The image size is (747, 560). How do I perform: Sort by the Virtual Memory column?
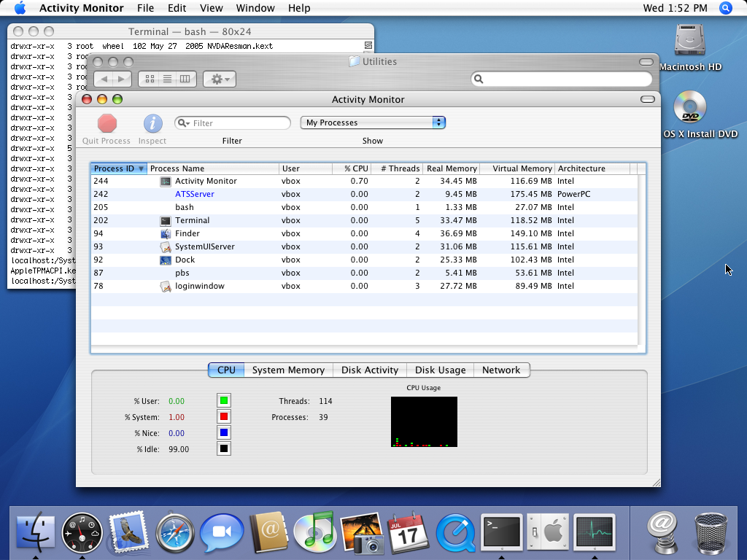point(517,168)
